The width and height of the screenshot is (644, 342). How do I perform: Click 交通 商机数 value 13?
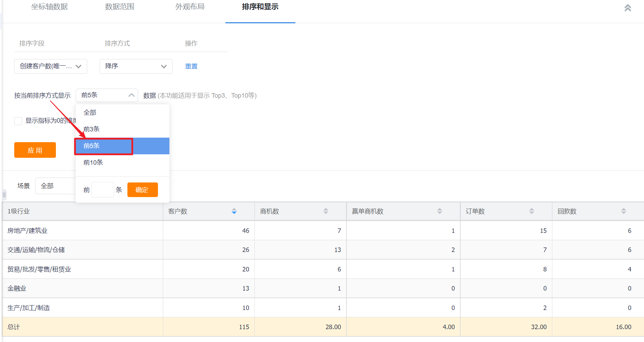[x=337, y=250]
